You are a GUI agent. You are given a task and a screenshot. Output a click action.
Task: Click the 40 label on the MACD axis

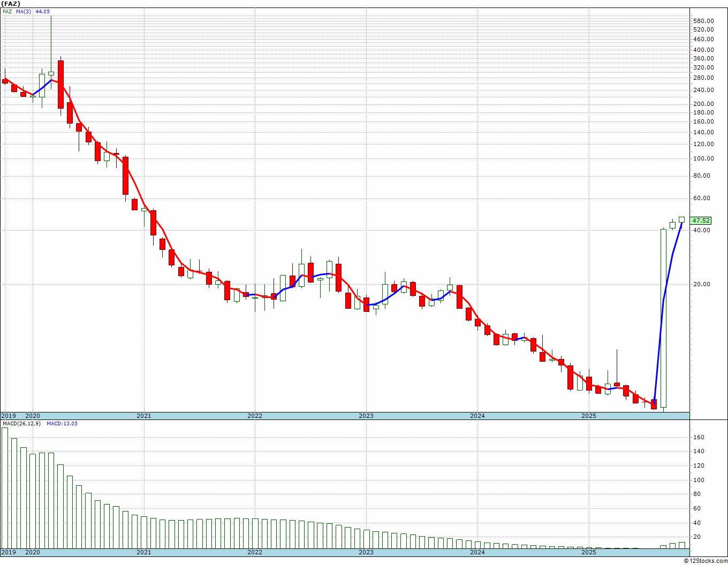click(697, 523)
